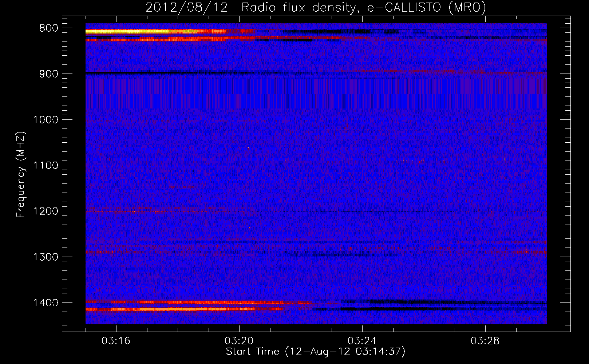Viewport: 589px width, 364px height.
Task: Click the 900 frequency tick label
Action: coord(48,74)
